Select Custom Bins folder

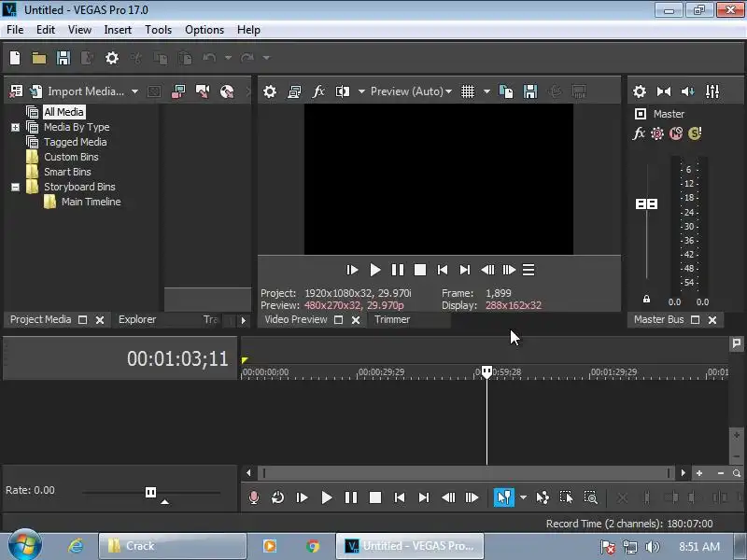(71, 157)
